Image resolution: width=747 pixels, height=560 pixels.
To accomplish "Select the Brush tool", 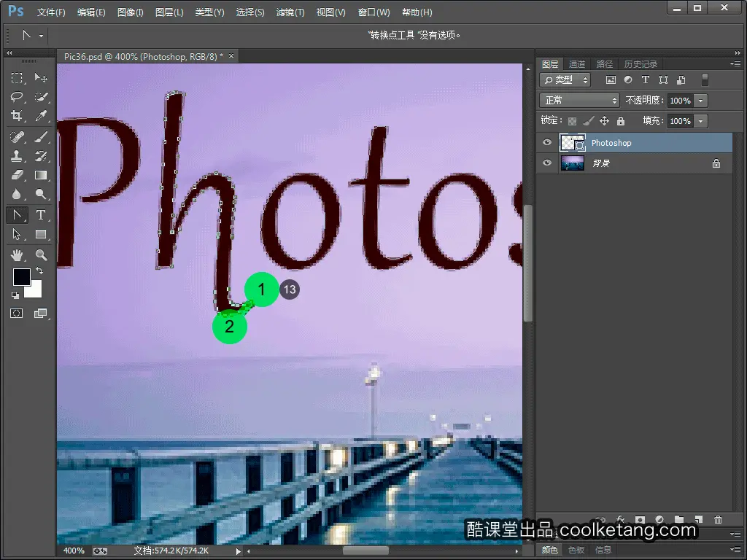I will pos(41,137).
